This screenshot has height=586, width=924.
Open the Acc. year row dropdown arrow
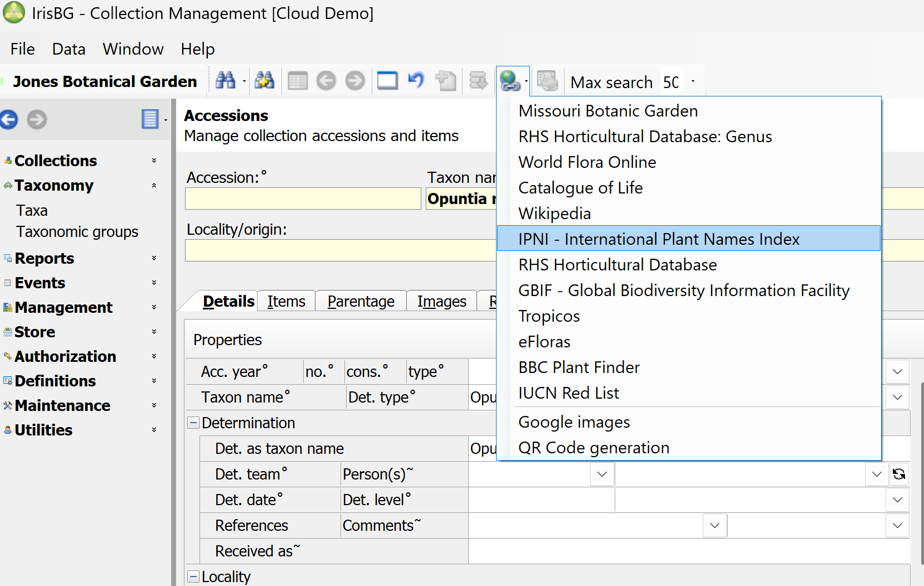tap(897, 371)
